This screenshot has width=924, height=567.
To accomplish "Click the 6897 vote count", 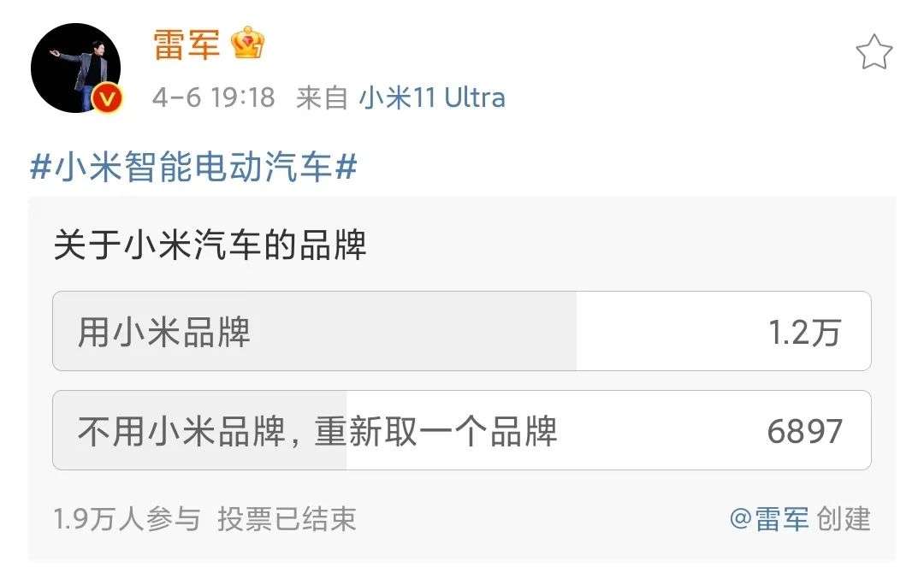I will coord(804,431).
